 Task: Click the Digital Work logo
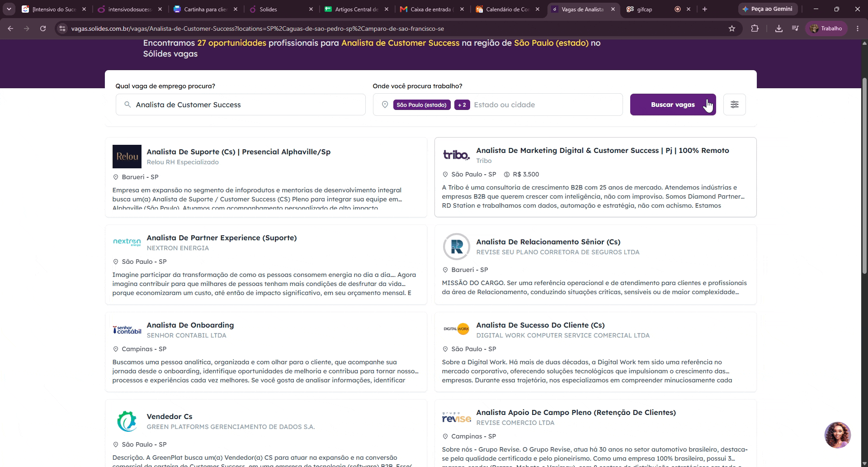pos(456,329)
